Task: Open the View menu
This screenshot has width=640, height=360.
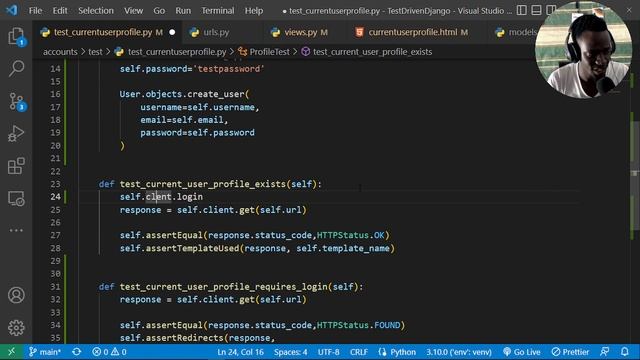Action: tap(133, 11)
